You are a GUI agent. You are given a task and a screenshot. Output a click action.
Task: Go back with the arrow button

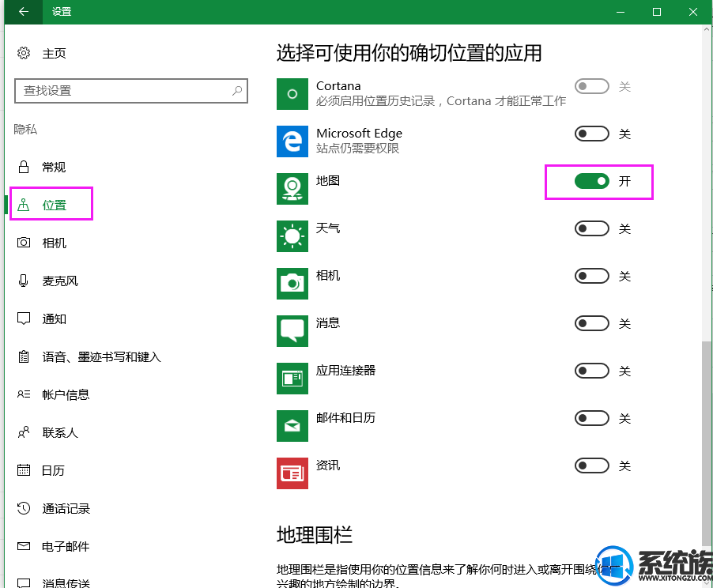24,12
